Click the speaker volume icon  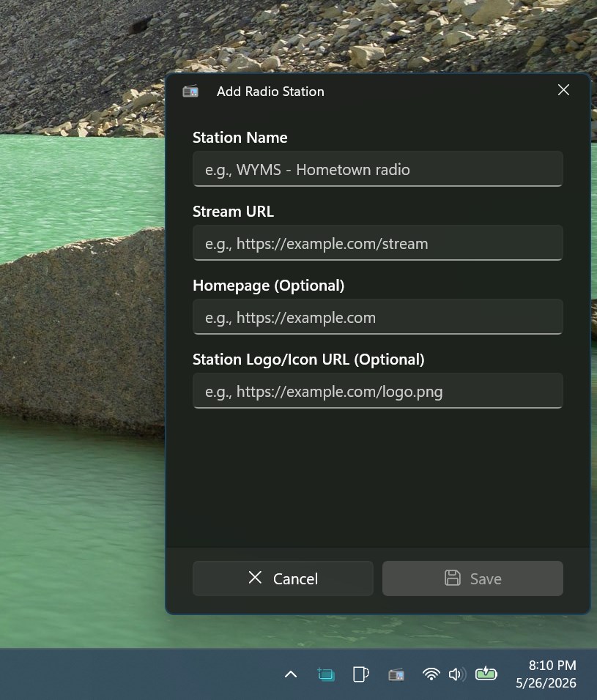[x=456, y=674]
